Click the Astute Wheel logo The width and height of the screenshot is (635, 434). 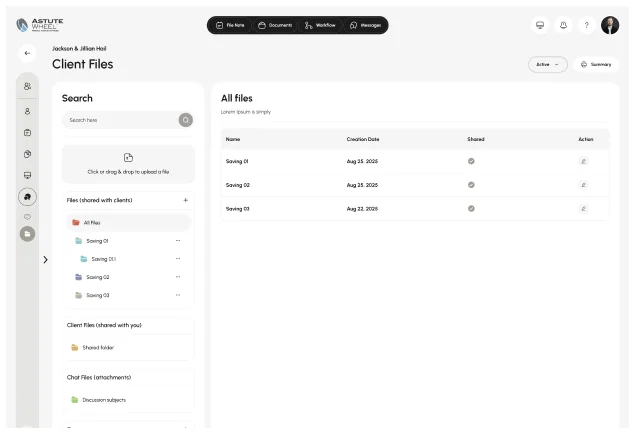39,25
